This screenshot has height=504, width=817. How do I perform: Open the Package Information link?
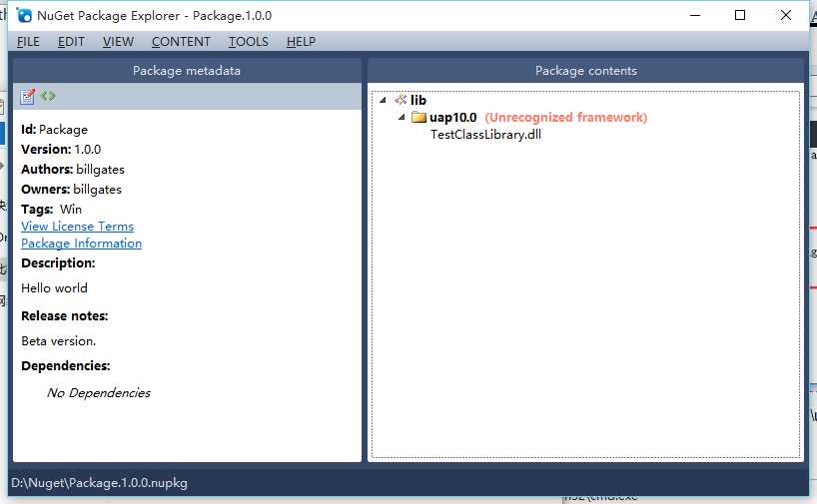pos(81,244)
